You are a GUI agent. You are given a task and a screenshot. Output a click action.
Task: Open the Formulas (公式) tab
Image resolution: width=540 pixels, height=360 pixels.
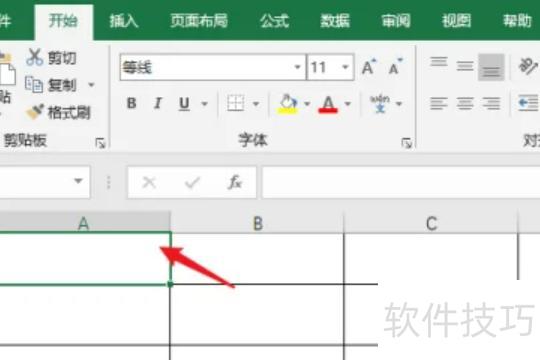click(274, 21)
